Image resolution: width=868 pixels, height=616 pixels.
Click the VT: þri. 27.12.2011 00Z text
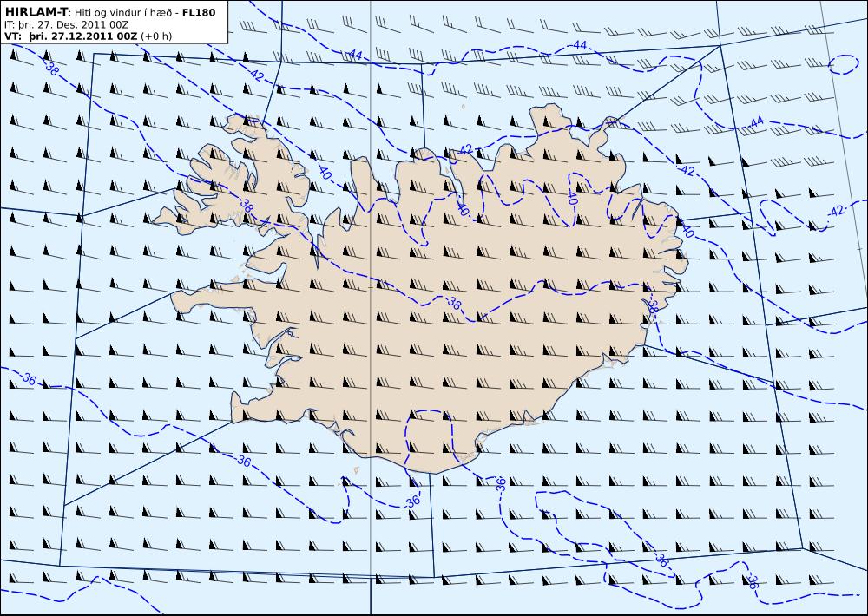tap(71, 36)
